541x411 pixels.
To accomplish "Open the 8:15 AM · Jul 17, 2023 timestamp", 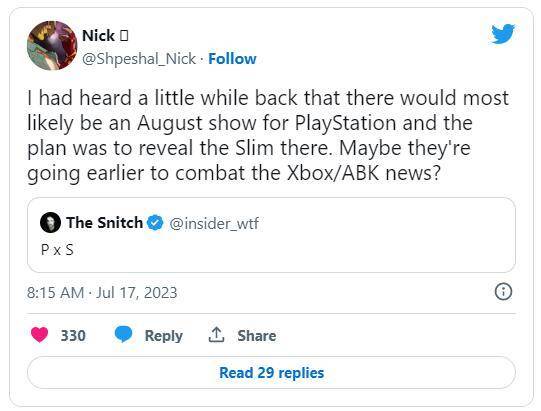I will point(102,293).
